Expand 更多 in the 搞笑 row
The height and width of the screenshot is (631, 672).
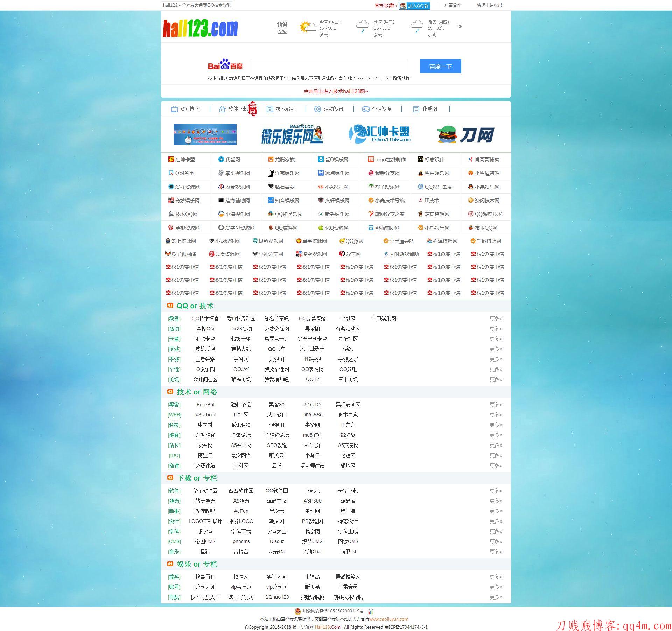(496, 577)
